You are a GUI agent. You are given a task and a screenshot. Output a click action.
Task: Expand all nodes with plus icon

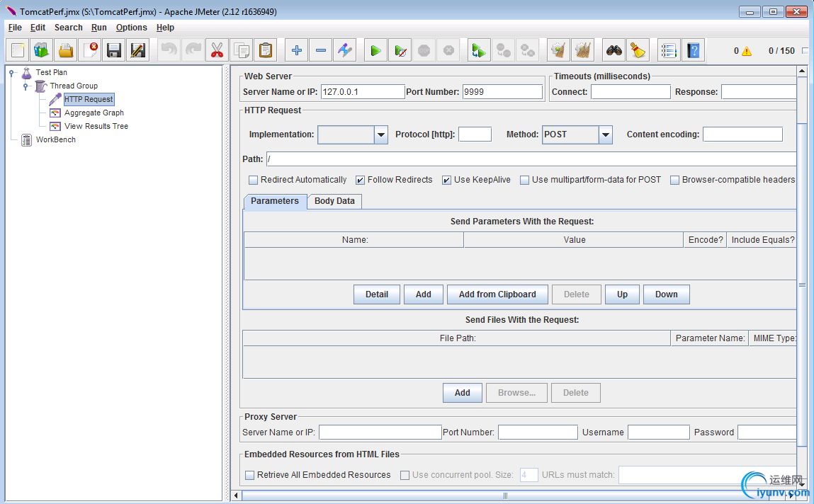296,50
